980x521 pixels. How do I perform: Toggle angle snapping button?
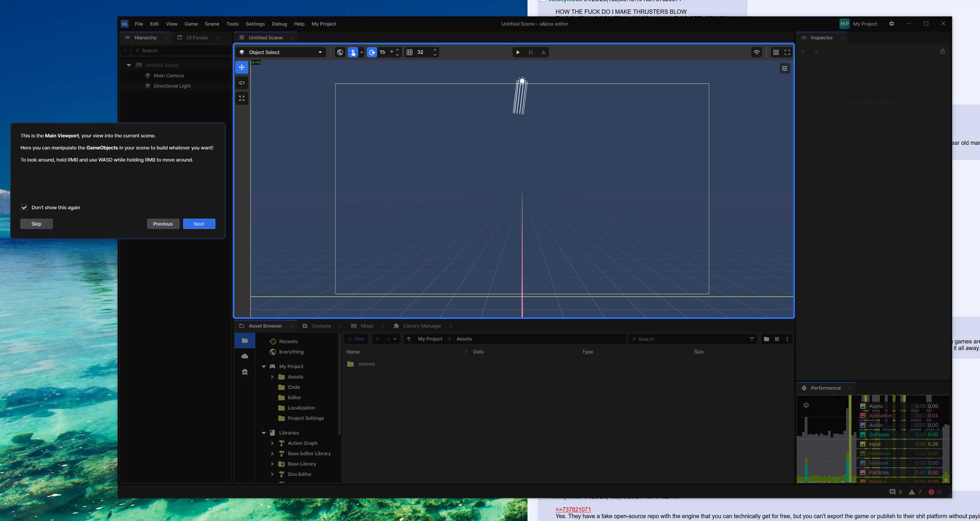point(372,53)
